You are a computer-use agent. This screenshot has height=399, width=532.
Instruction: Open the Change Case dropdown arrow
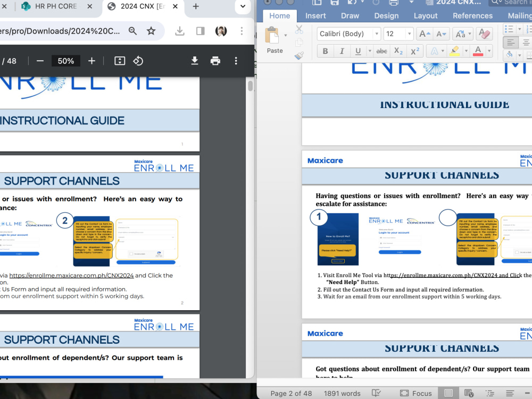470,34
